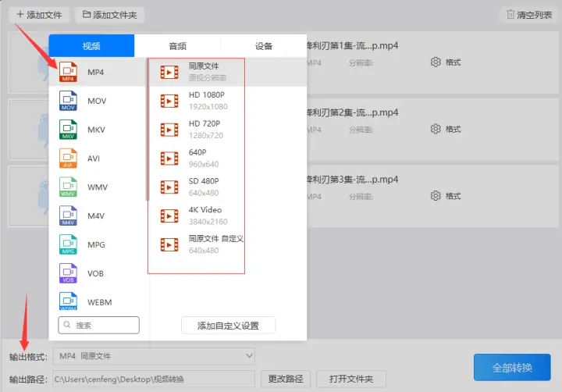Open 格式 gear for 第2集 file
This screenshot has height=392, width=562.
pos(436,129)
